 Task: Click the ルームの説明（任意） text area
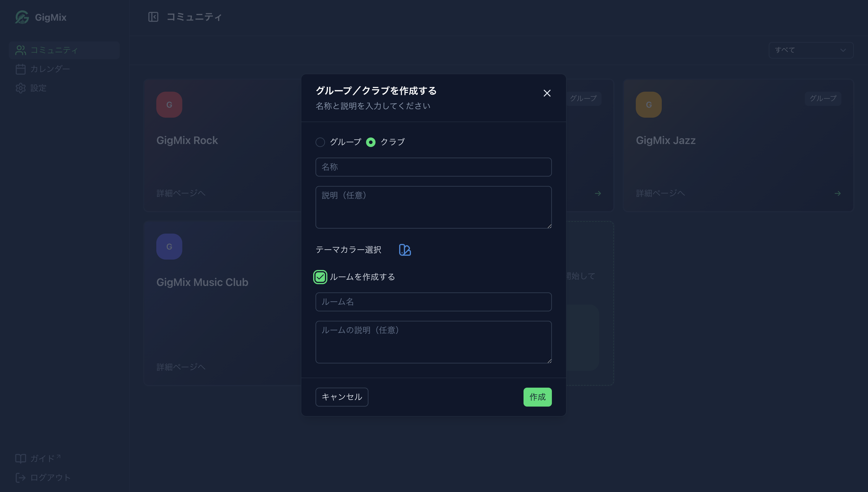(433, 342)
